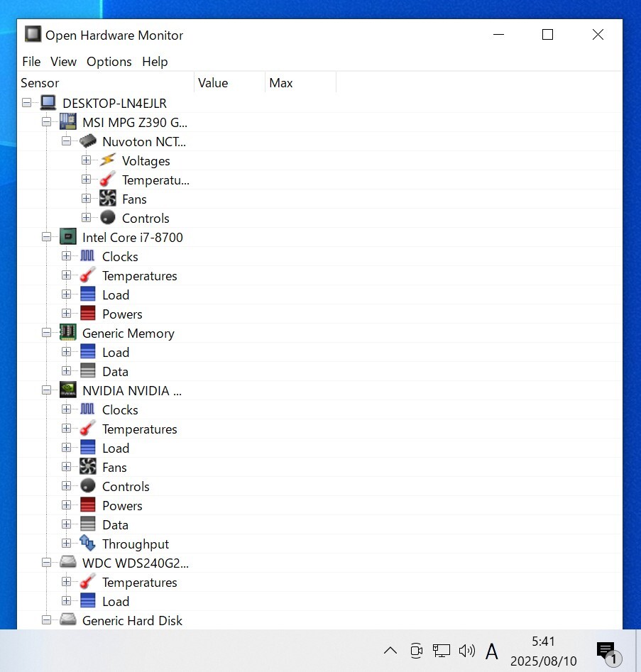Select the Powers row under Intel Core

pos(319,314)
